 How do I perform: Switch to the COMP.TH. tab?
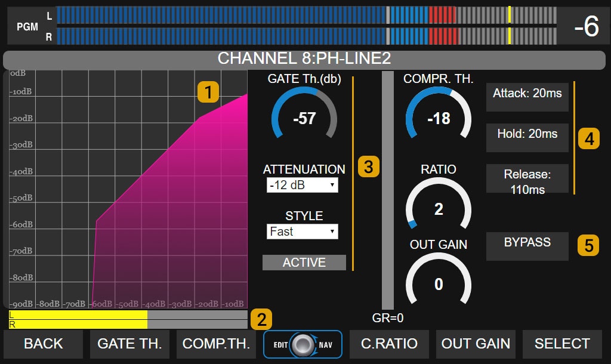coord(215,344)
